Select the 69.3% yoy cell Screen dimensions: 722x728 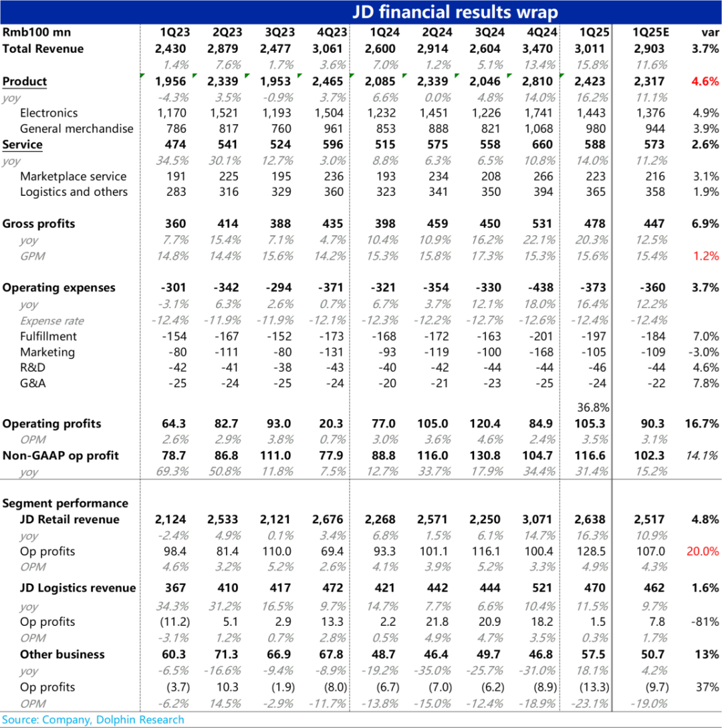pyautogui.click(x=176, y=472)
